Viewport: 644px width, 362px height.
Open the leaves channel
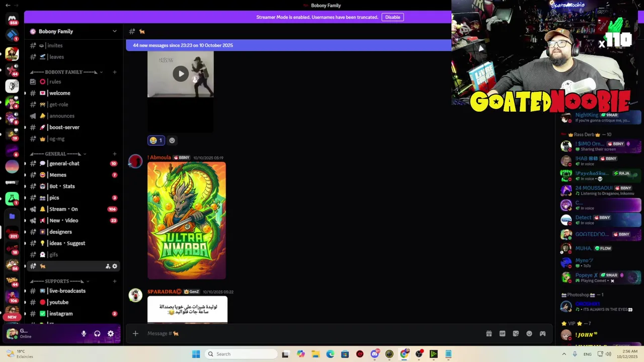tap(73, 57)
